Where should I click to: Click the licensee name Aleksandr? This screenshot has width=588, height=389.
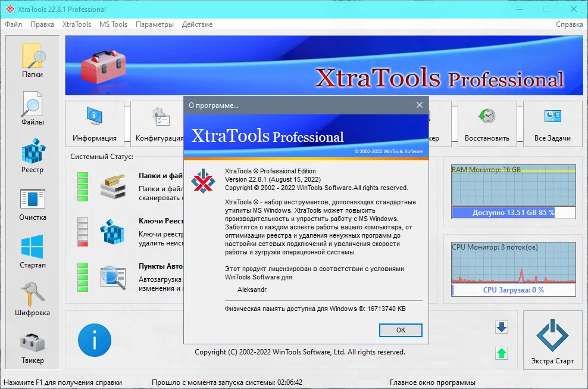[252, 290]
